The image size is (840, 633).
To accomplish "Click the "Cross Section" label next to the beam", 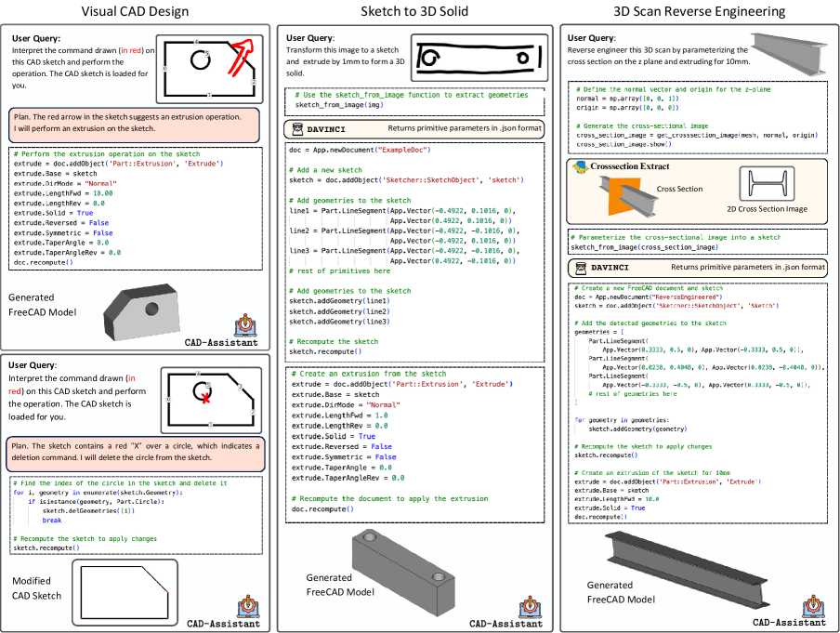I will click(679, 189).
